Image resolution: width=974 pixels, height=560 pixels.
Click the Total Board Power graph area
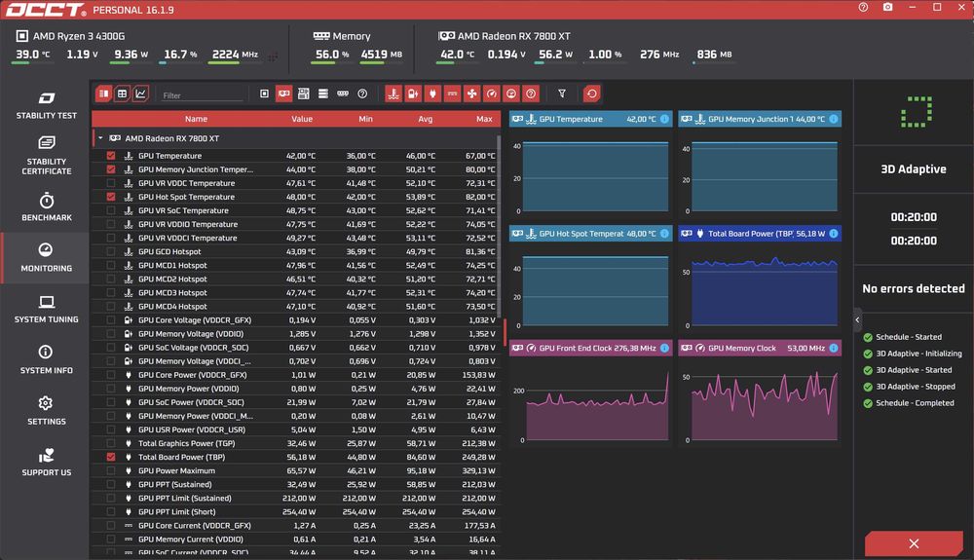point(765,292)
